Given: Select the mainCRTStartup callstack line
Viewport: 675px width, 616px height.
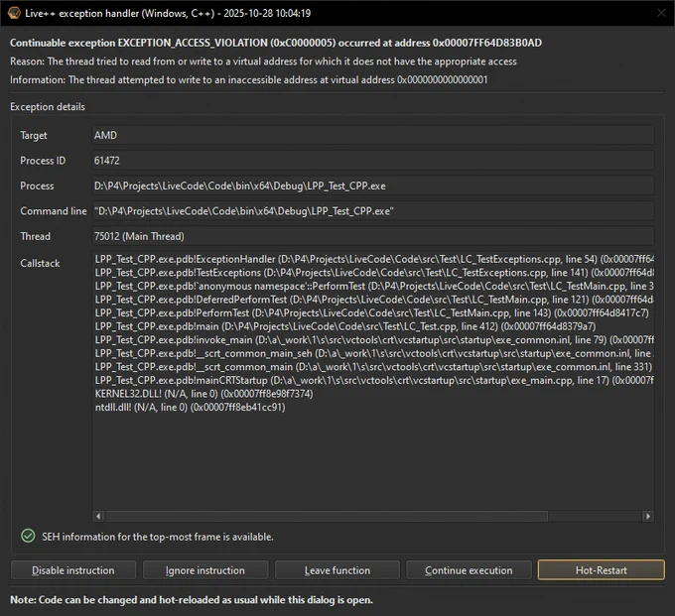Looking at the screenshot, I should (x=374, y=380).
